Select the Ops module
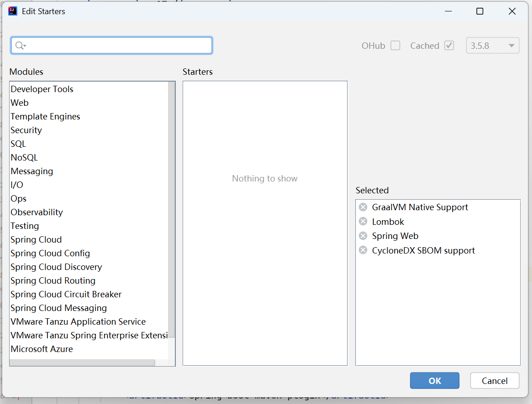The height and width of the screenshot is (404, 532). point(89,198)
